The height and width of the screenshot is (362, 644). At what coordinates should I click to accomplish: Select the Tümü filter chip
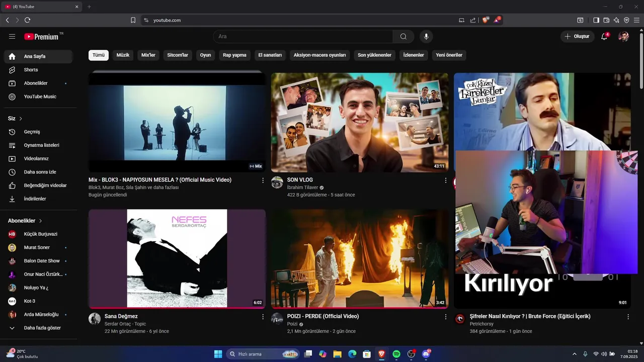click(x=99, y=55)
